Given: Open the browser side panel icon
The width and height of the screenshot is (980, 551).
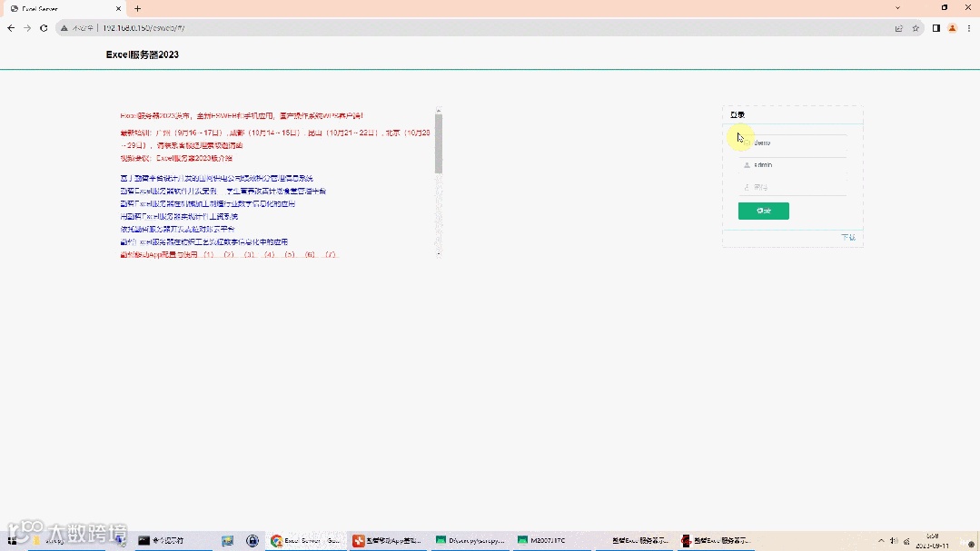Looking at the screenshot, I should [936, 28].
